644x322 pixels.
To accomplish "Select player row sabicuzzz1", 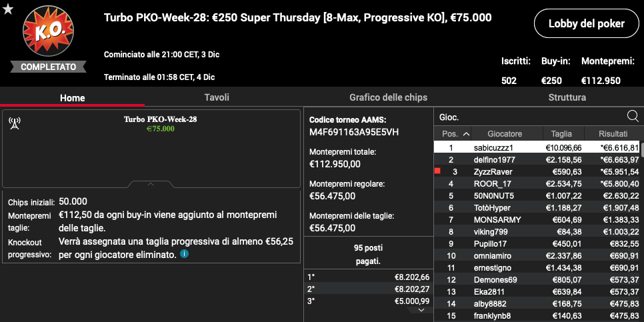I will point(537,147).
